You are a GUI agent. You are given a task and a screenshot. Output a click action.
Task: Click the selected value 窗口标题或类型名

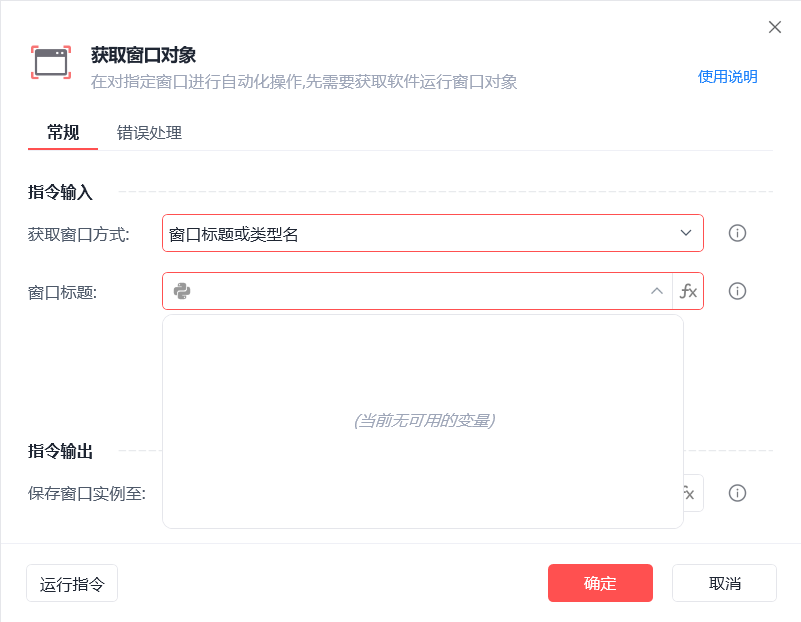(234, 234)
